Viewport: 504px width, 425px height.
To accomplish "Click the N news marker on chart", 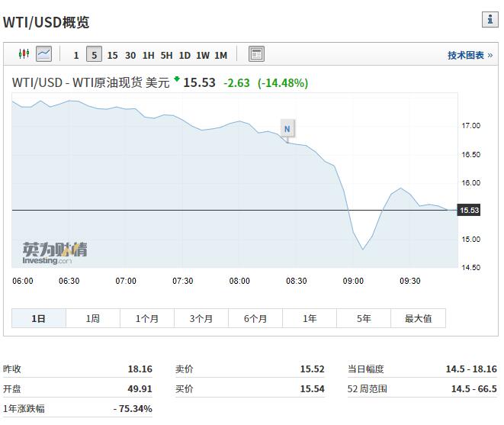I will (x=287, y=129).
